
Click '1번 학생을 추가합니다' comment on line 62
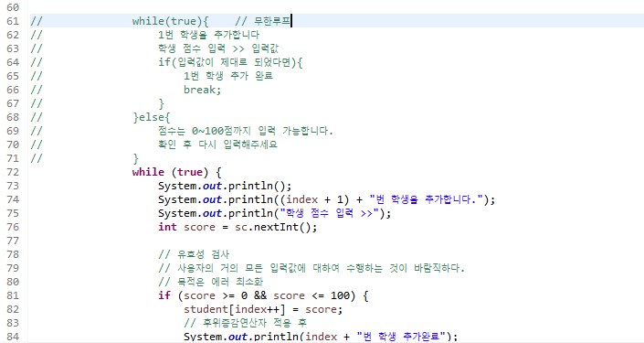pos(208,35)
